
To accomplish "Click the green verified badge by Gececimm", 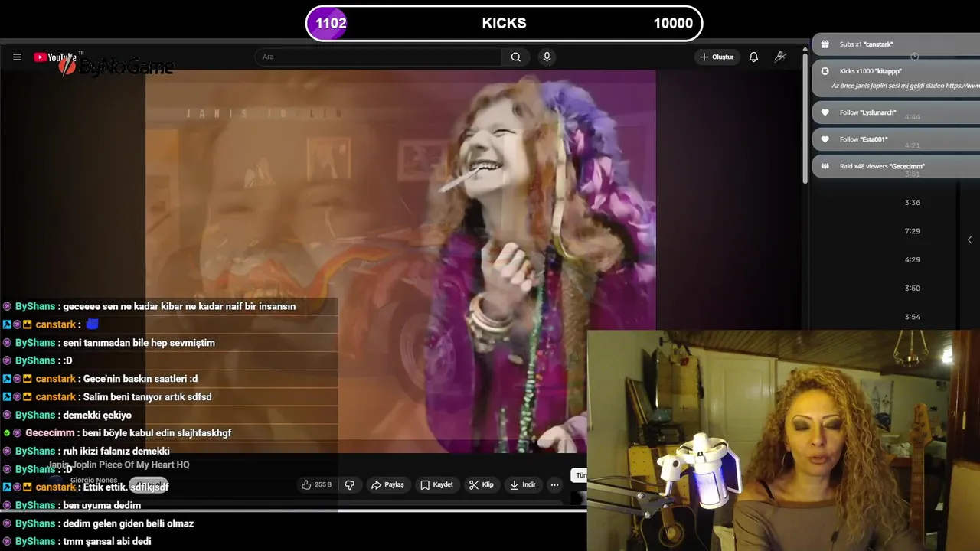I will [7, 433].
